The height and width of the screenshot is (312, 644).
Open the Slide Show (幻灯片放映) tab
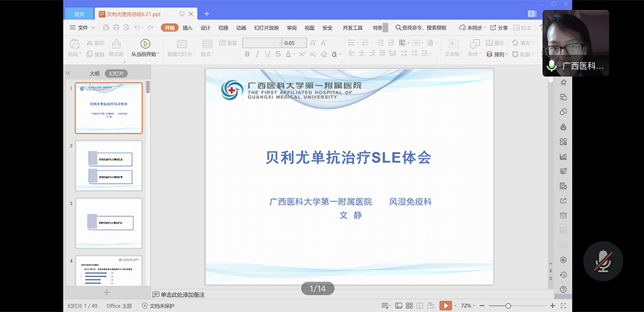tap(266, 28)
